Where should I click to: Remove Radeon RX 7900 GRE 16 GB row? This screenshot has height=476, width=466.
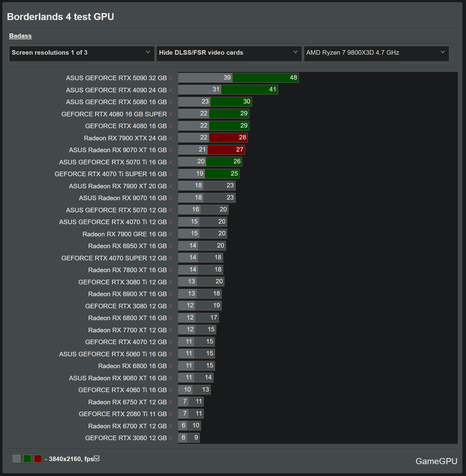[171, 234]
